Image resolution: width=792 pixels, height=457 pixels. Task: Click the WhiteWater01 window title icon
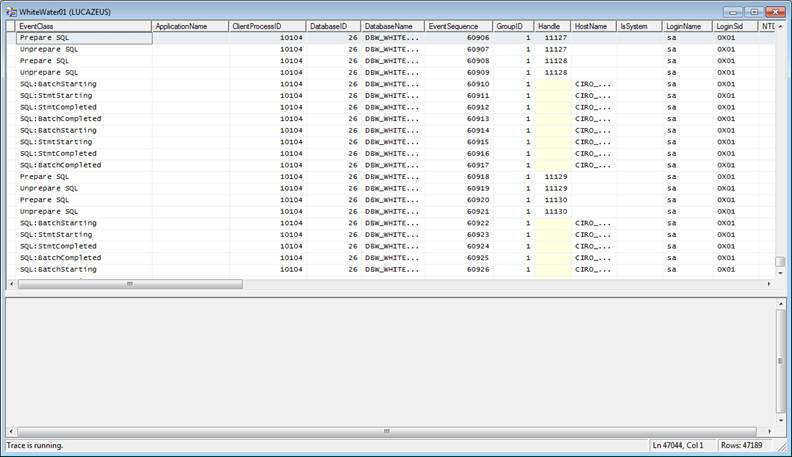point(11,12)
